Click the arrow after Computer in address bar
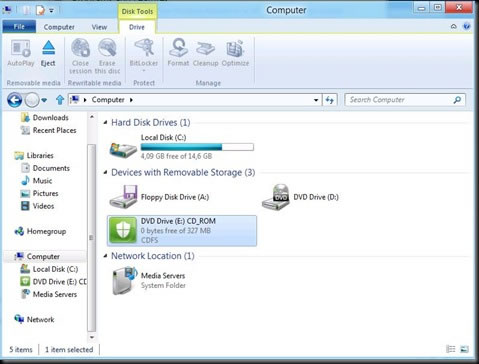This screenshot has height=364, width=479. pos(131,100)
